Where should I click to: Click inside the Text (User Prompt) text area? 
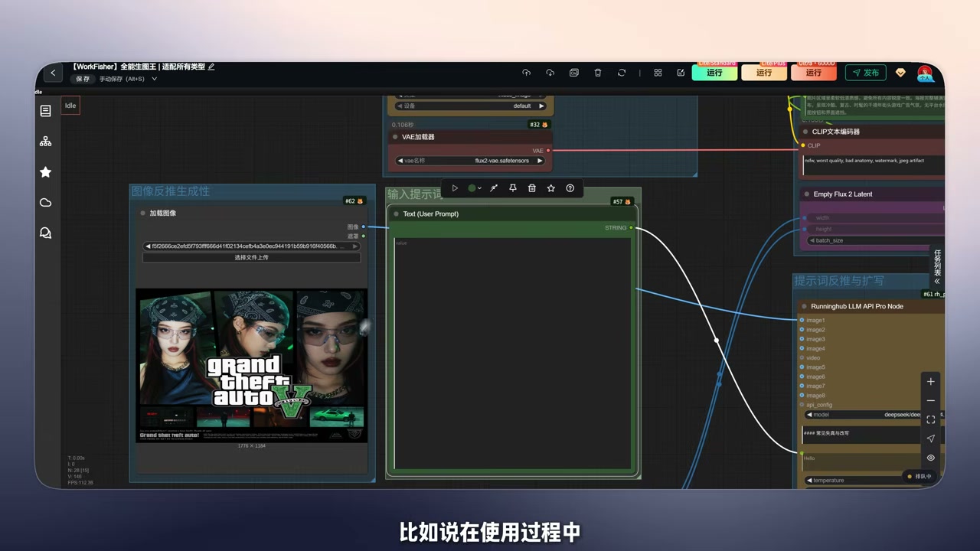point(513,353)
